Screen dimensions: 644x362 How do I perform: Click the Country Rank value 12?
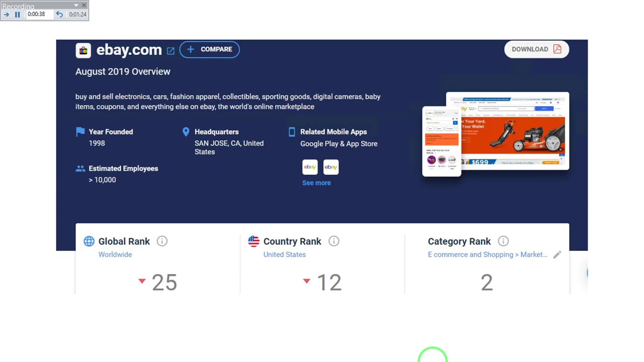(x=330, y=283)
